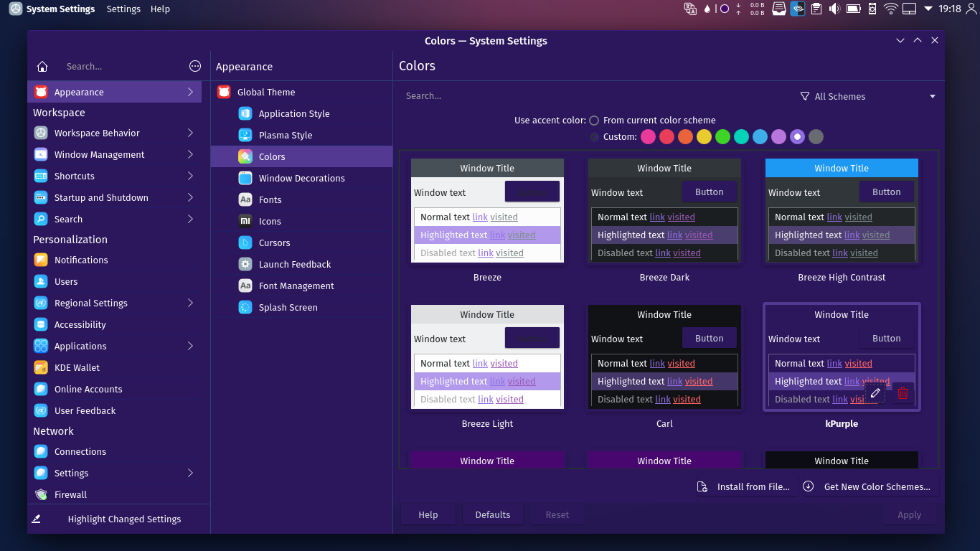This screenshot has width=980, height=551.
Task: Click the Defaults button
Action: pyautogui.click(x=493, y=514)
